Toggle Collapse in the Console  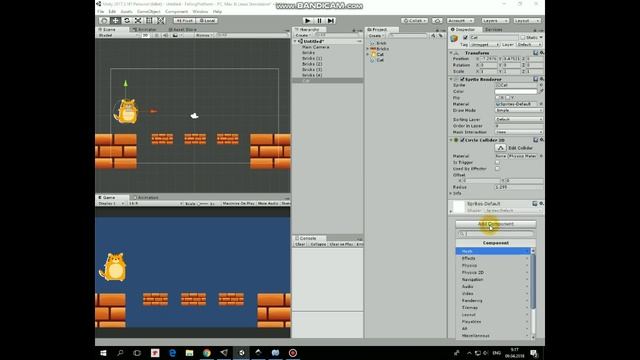tap(318, 244)
